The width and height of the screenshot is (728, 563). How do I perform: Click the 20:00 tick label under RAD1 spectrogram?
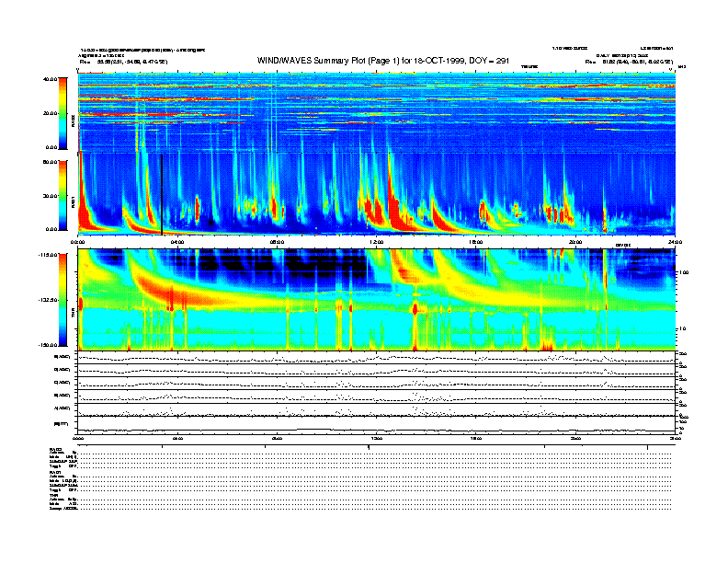(x=575, y=242)
